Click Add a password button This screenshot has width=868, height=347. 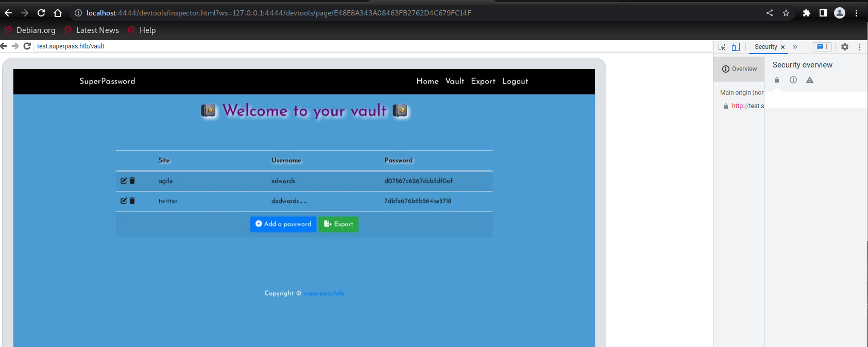(283, 224)
